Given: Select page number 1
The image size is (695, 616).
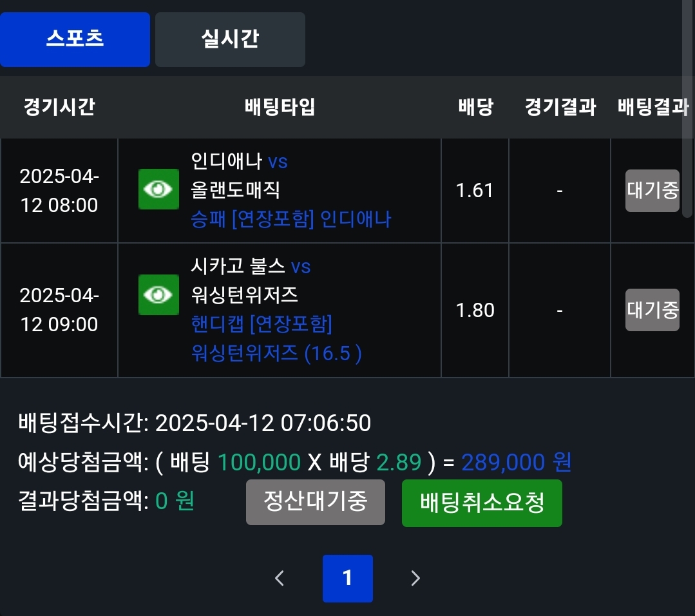Looking at the screenshot, I should point(348,579).
